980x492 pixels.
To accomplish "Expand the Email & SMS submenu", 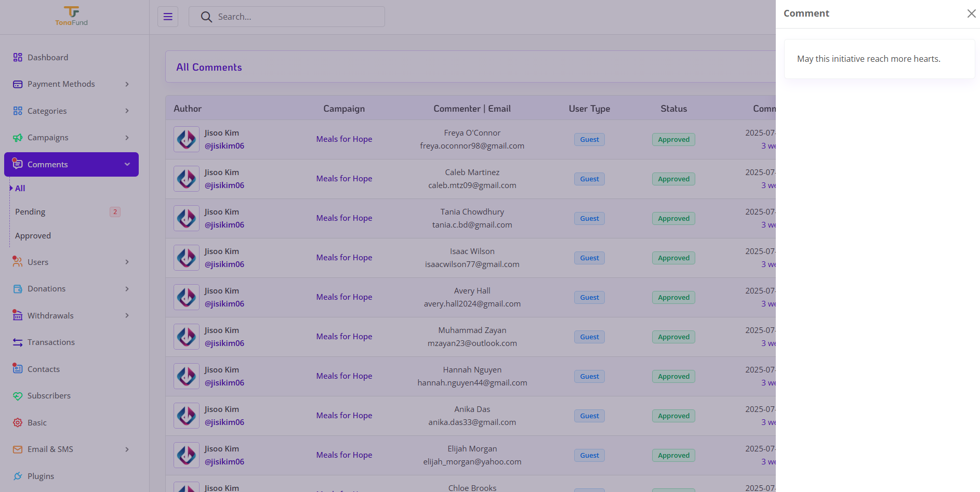I will [127, 449].
